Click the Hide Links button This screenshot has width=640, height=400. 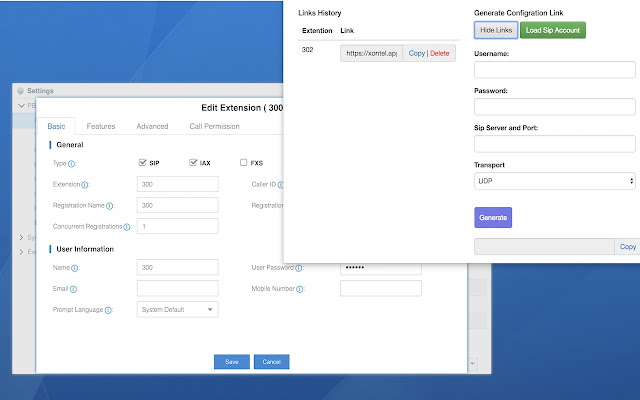[496, 30]
